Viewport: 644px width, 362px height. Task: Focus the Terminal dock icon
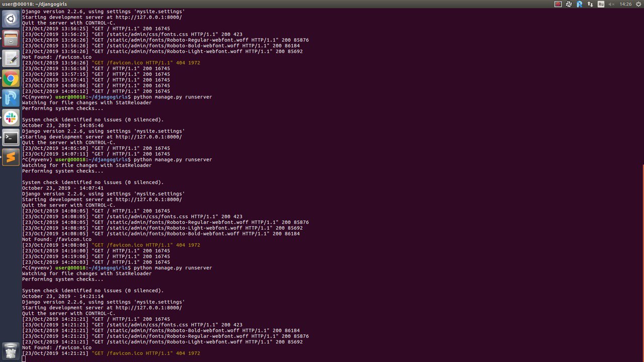[11, 138]
